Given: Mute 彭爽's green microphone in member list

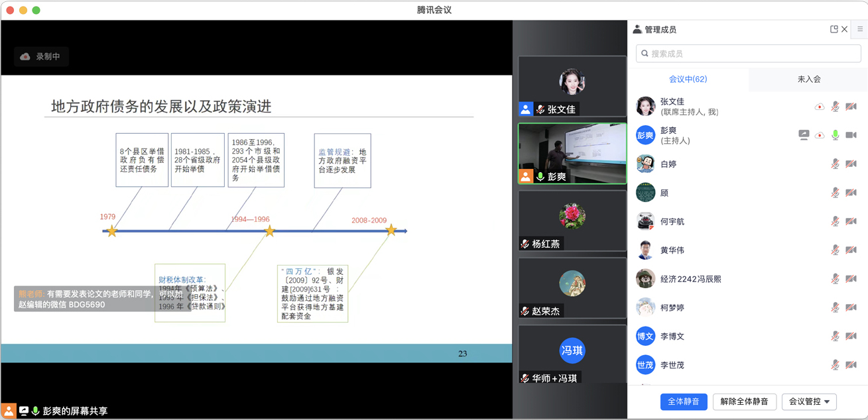Looking at the screenshot, I should coord(836,135).
